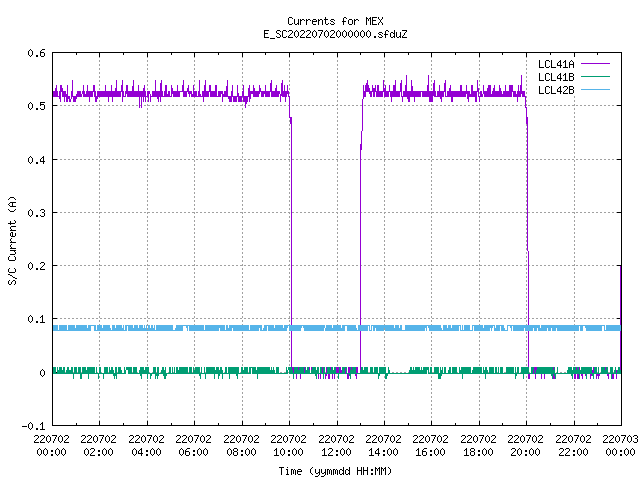The width and height of the screenshot is (640, 480).
Task: Click the 220702 06:00 x-axis tick label
Action: pos(193,446)
